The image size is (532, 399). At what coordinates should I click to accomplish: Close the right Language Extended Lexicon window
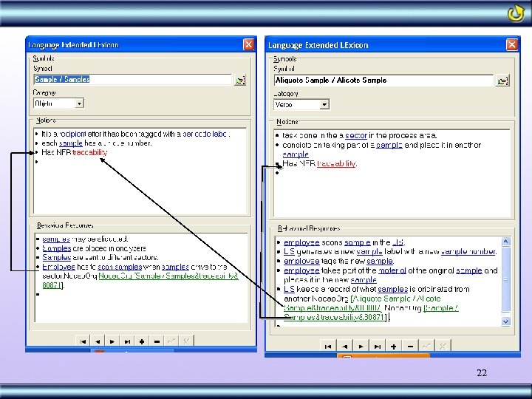tap(512, 45)
